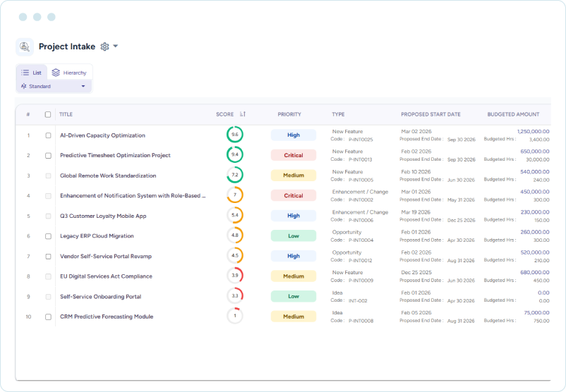Click the Proposed Start Date column header
This screenshot has height=392, width=566.
[430, 114]
